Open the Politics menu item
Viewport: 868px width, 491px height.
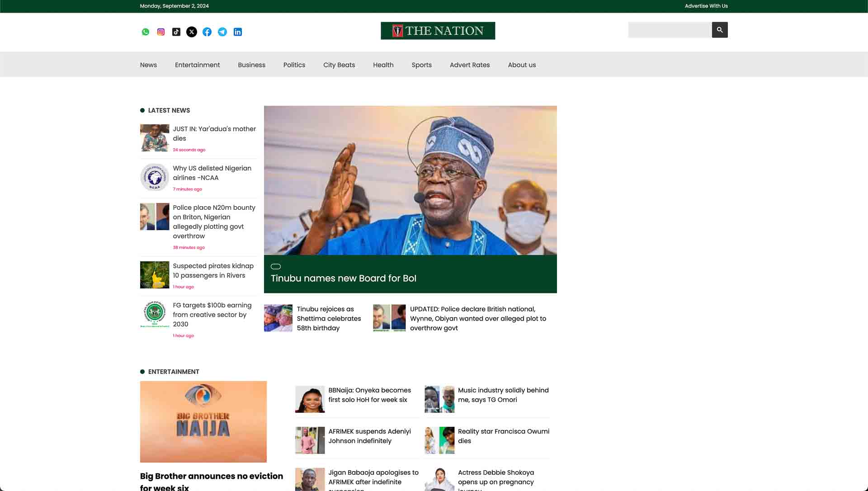294,65
